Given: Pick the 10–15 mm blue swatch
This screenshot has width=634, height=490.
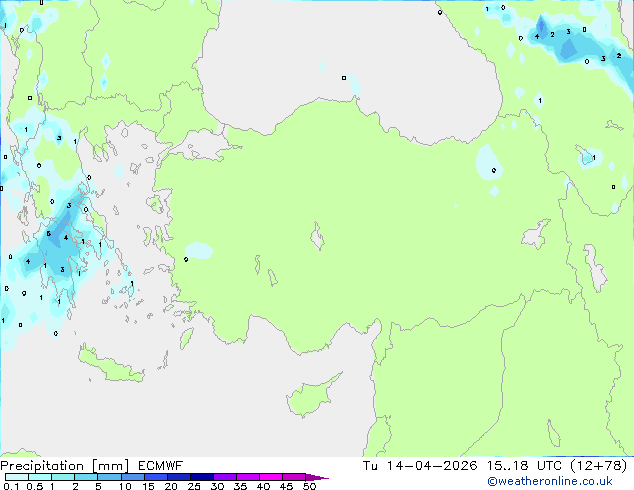Looking at the screenshot, I should pyautogui.click(x=133, y=477).
